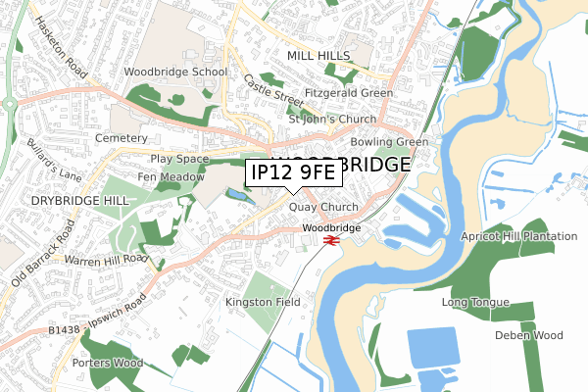Click the B1438 - Ipswich Road label
Screen dimensions: 588x392
[97, 317]
